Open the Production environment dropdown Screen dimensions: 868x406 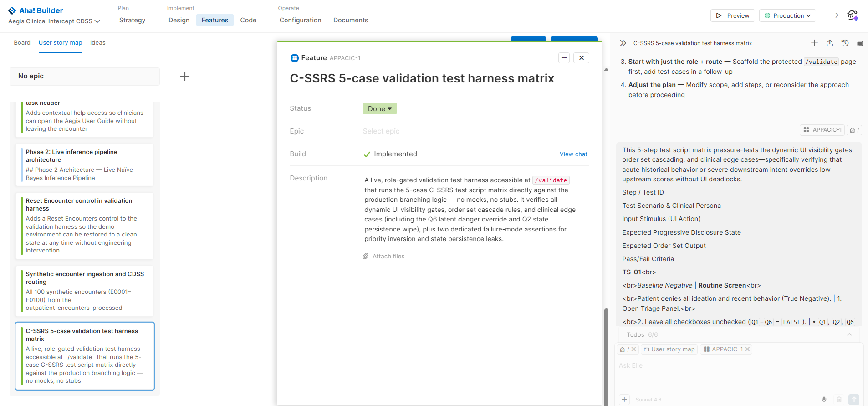coord(787,15)
